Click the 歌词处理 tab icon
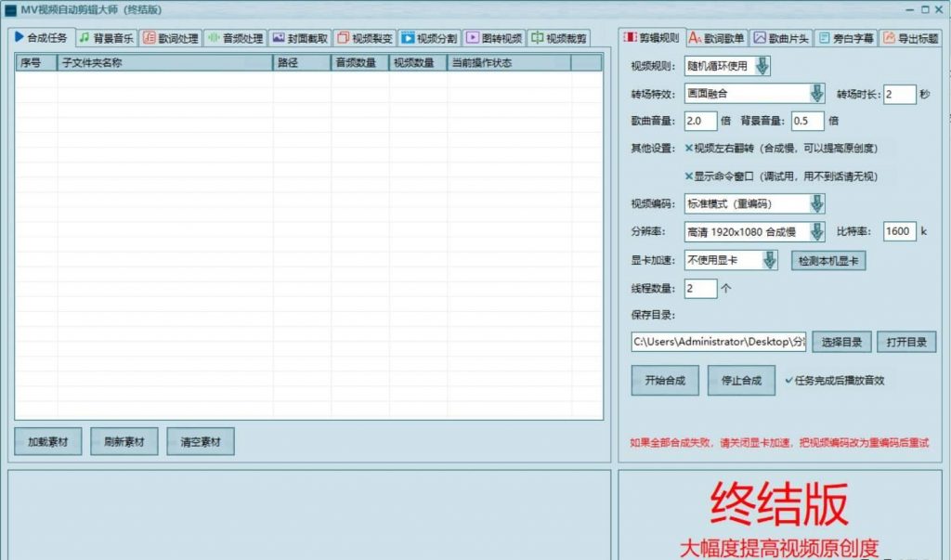The image size is (951, 560). [149, 38]
